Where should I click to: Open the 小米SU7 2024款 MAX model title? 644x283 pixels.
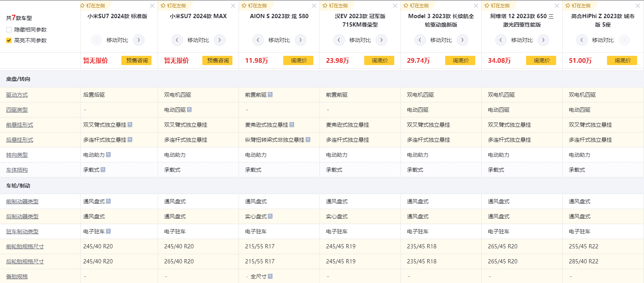click(198, 16)
